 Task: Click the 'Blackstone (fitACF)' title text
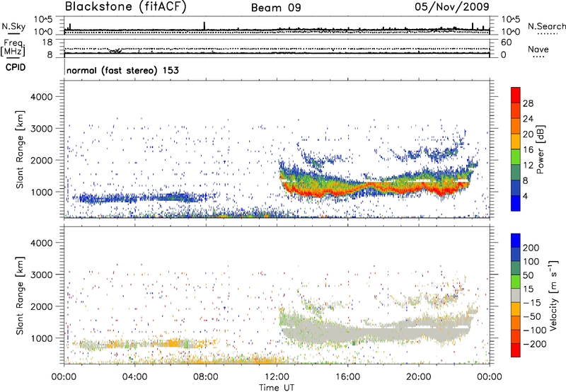click(x=126, y=7)
